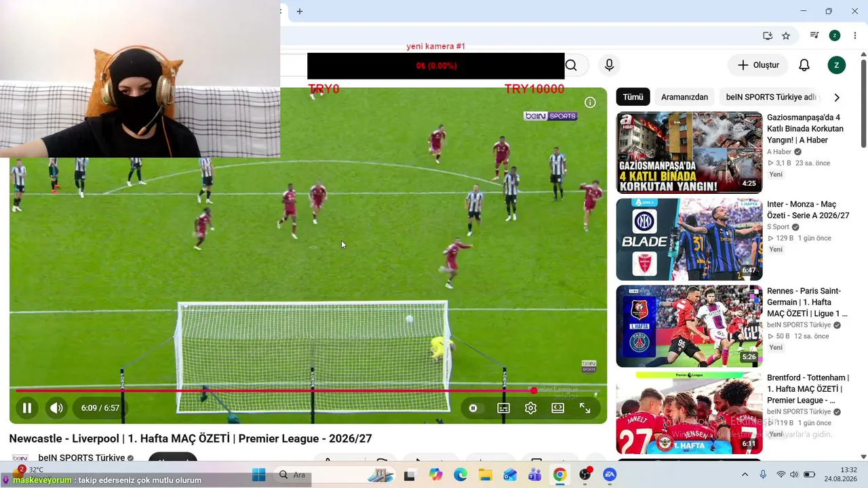Image resolution: width=868 pixels, height=488 pixels.
Task: Click the Inter - Monza Maç Özeti title
Action: [808, 210]
